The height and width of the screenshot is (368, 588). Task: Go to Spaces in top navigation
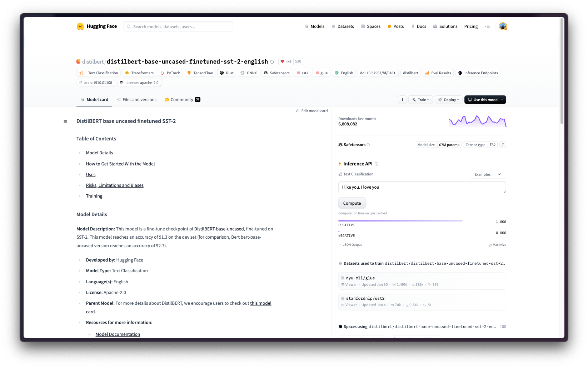(x=370, y=26)
